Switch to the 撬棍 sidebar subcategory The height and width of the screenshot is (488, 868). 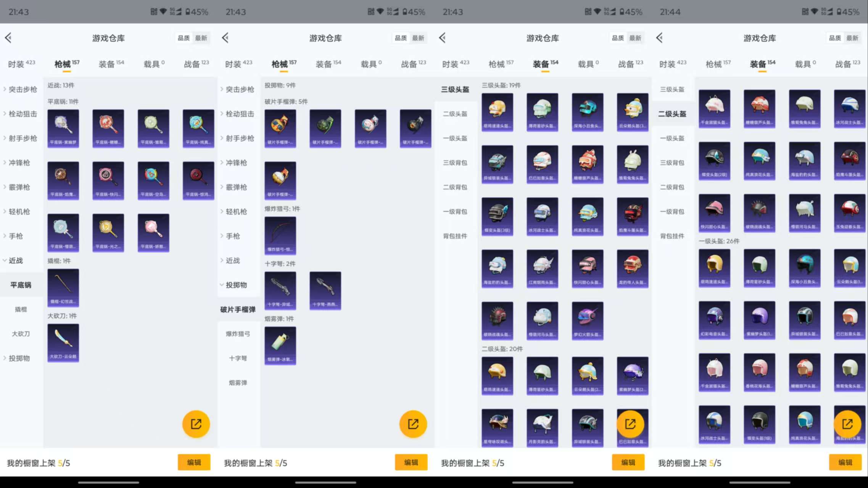point(21,309)
